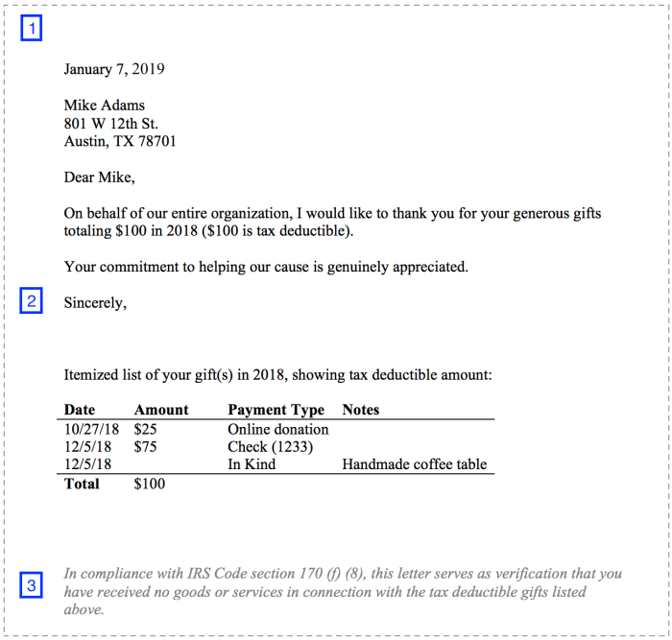672x640 pixels.
Task: Click the IRS Code compliance footer text
Action: tap(343, 591)
